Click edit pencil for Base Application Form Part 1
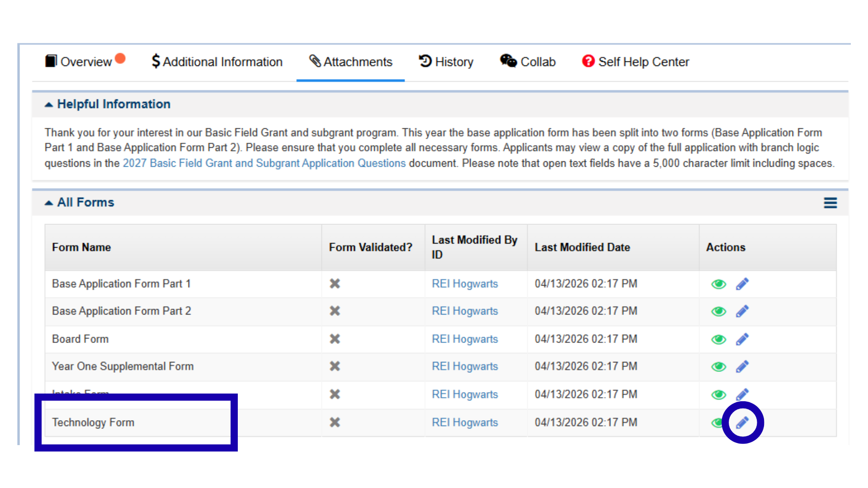Screen dimensions: 868x488 tap(742, 284)
